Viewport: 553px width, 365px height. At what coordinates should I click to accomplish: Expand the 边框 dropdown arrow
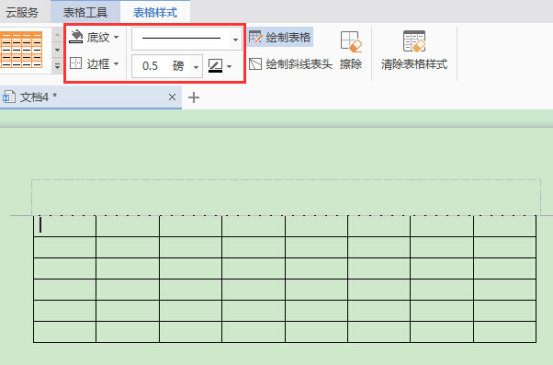click(x=116, y=64)
